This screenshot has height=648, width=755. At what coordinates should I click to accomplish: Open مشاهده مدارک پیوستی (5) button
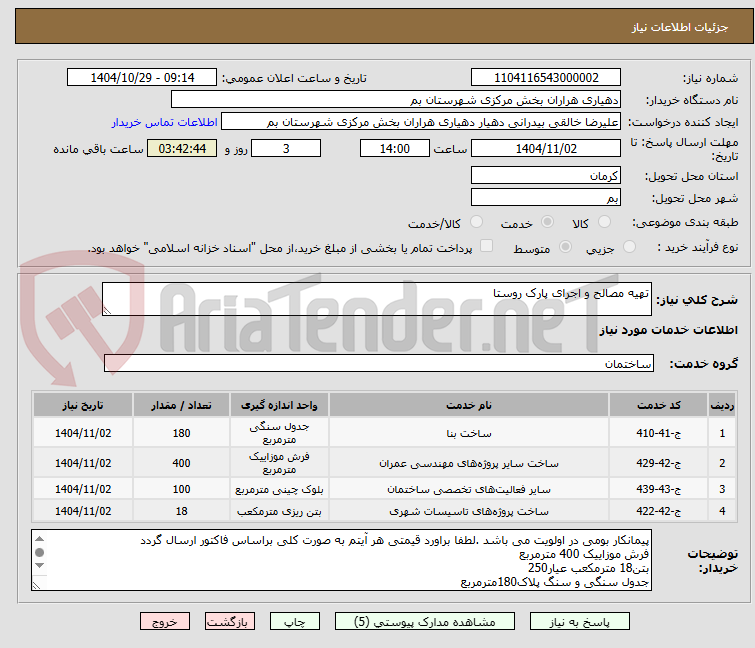click(425, 621)
